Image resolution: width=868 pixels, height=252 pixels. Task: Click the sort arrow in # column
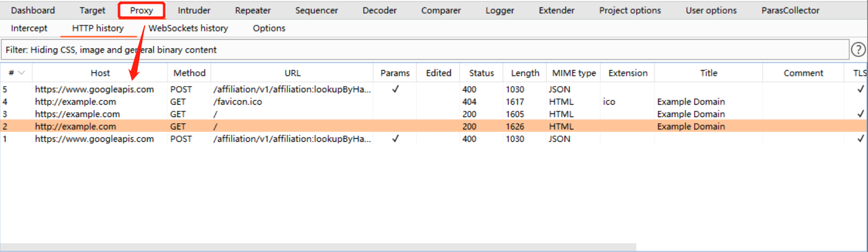coord(22,73)
